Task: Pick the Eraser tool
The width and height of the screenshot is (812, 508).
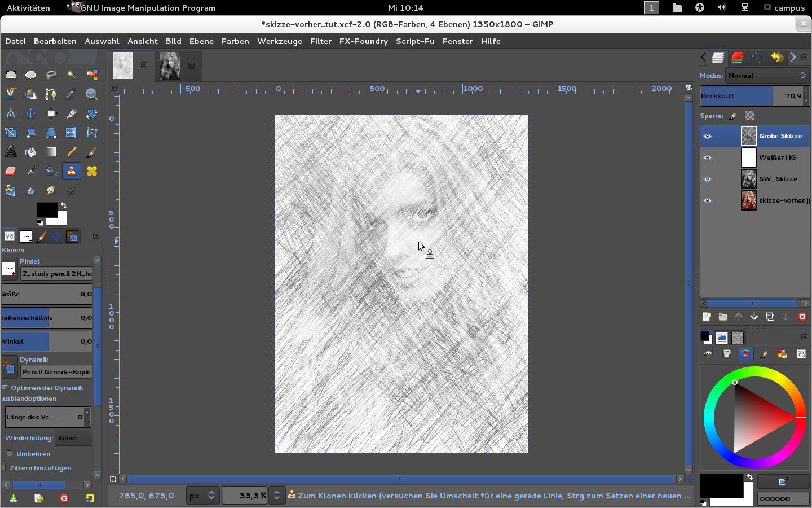Action: click(11, 171)
